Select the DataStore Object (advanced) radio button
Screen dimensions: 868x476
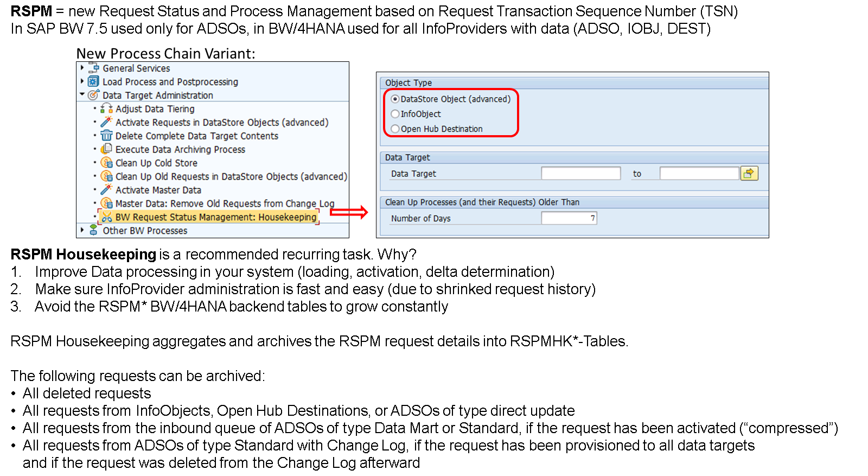click(395, 99)
